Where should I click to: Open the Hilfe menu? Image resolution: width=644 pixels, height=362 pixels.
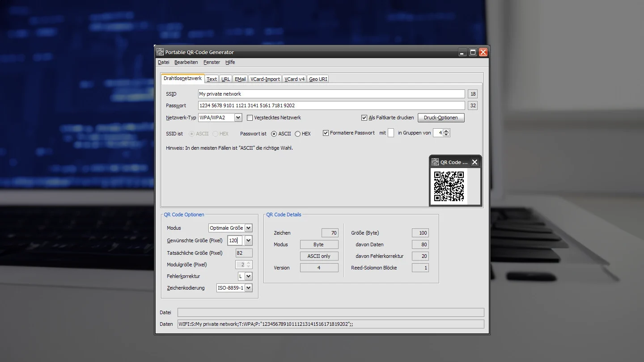pos(230,62)
